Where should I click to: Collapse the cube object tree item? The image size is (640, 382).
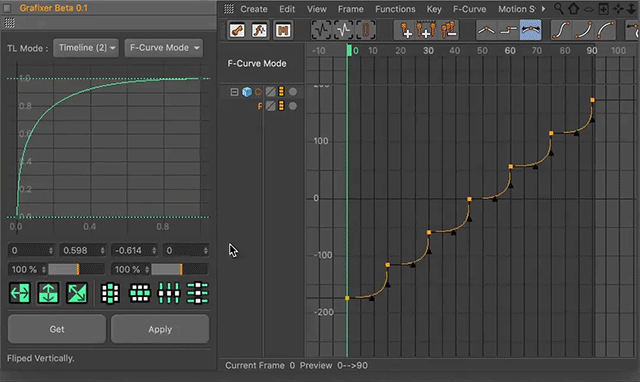pyautogui.click(x=234, y=92)
